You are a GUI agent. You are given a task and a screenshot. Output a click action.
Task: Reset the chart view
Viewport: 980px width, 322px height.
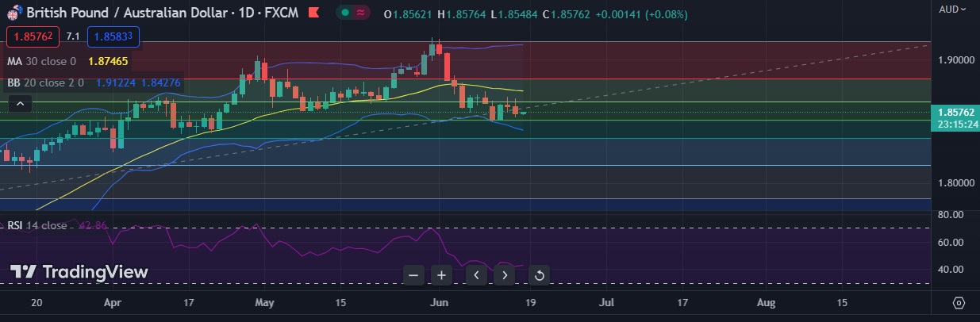click(540, 275)
